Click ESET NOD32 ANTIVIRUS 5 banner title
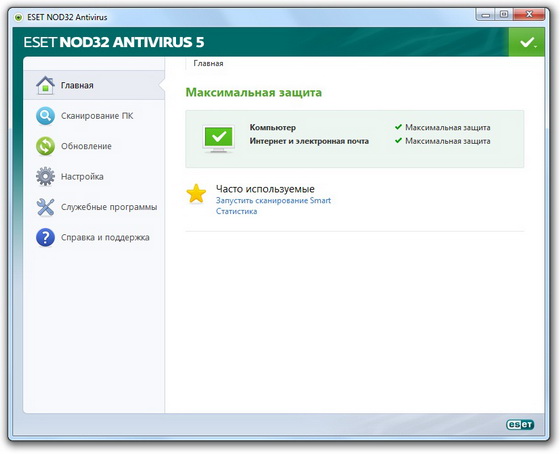Image resolution: width=560 pixels, height=454 pixels. coord(114,42)
